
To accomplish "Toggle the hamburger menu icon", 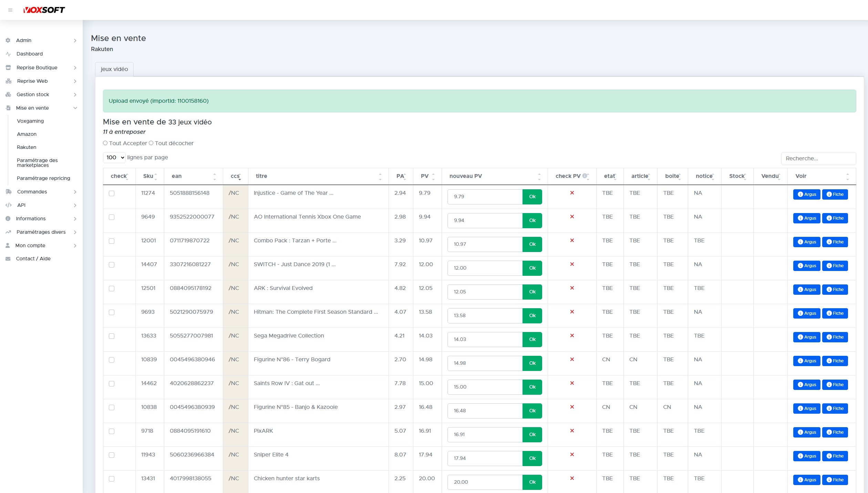I will 10,10.
